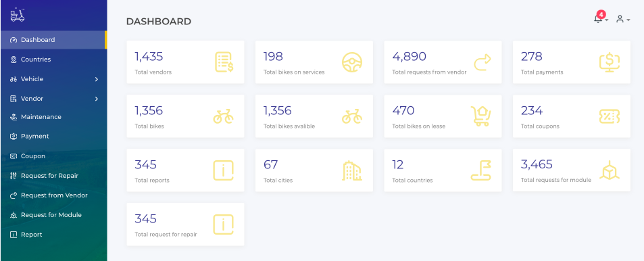Click the Request from Vendor arrow icon
644x261 pixels.
coord(14,195)
